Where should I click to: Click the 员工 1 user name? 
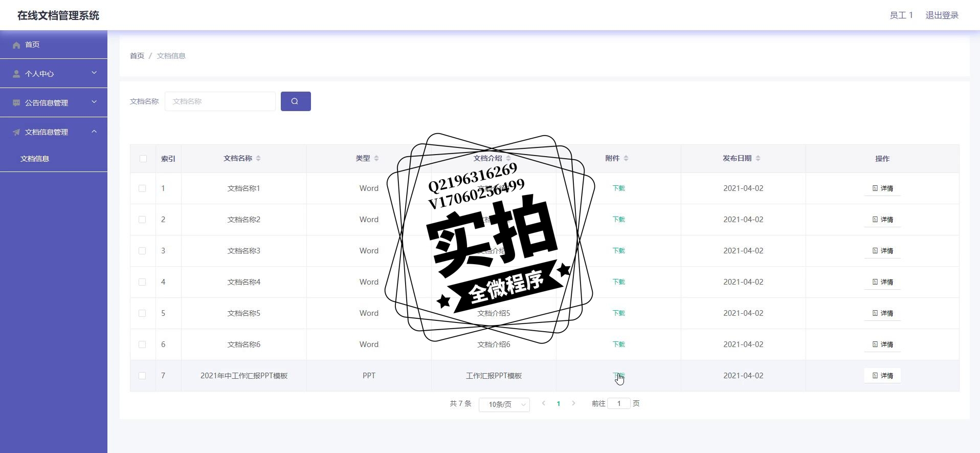[901, 15]
